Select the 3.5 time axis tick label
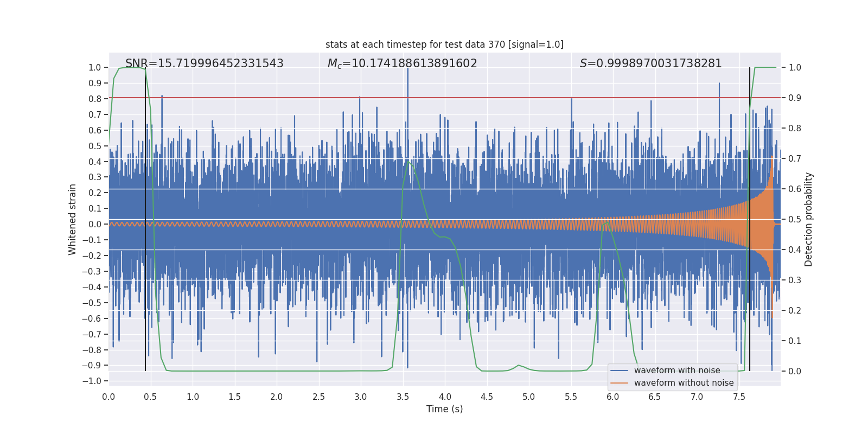This screenshot has width=868, height=434. [x=403, y=397]
